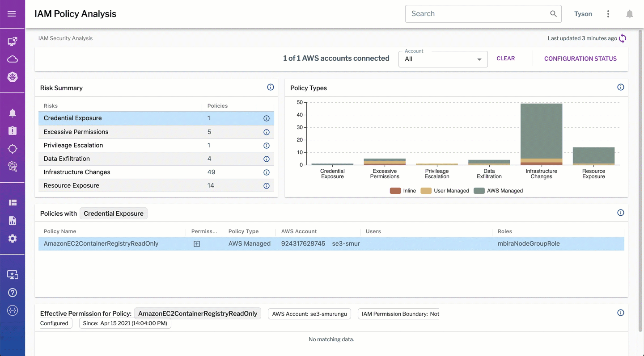Open the Kubernetes helm sidebar icon
This screenshot has width=644, height=356.
coord(13,77)
